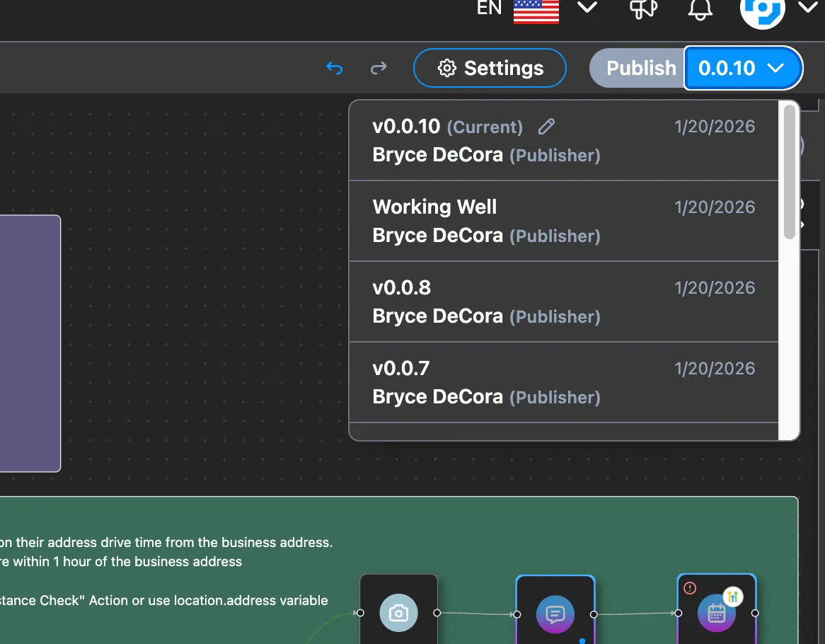Expand the language selector chevron
This screenshot has width=825, height=644.
(587, 8)
